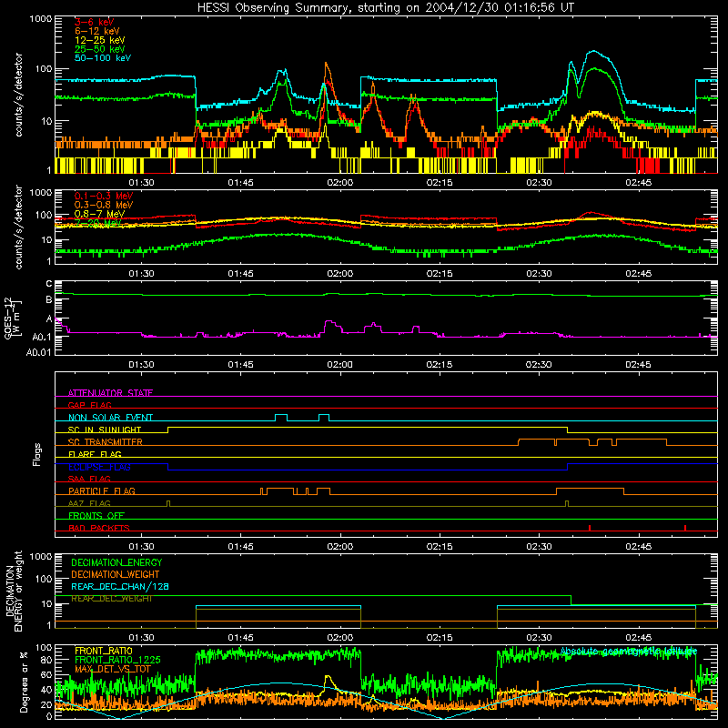Screen dimensions: 728x728
Task: Select the FRONTS_OFF flag label
Action: coord(96,515)
